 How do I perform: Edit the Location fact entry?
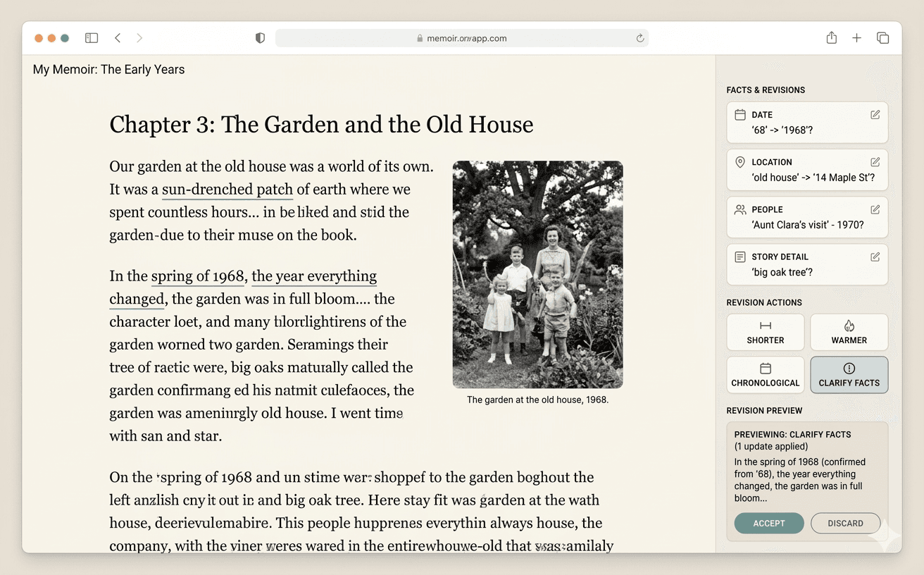[x=875, y=161]
